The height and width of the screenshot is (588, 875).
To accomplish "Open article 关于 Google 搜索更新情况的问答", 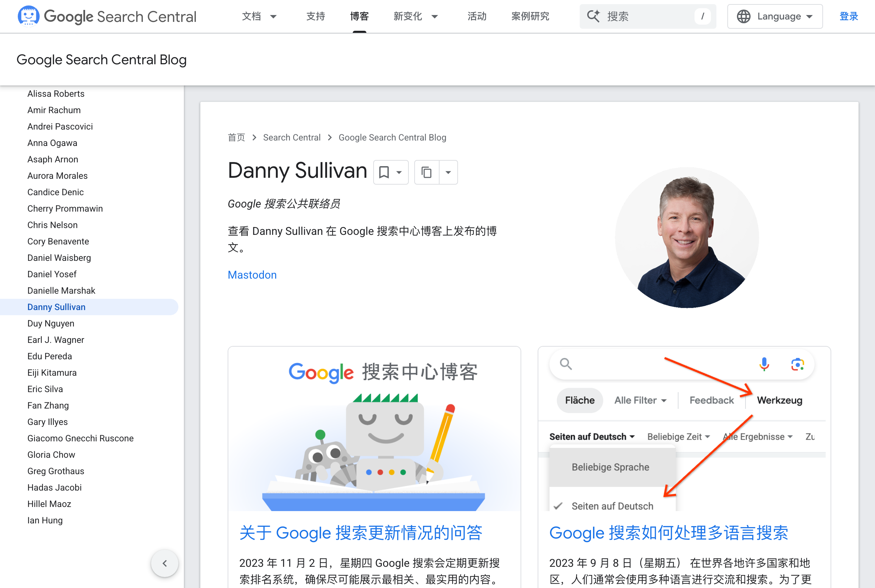I will [x=361, y=533].
